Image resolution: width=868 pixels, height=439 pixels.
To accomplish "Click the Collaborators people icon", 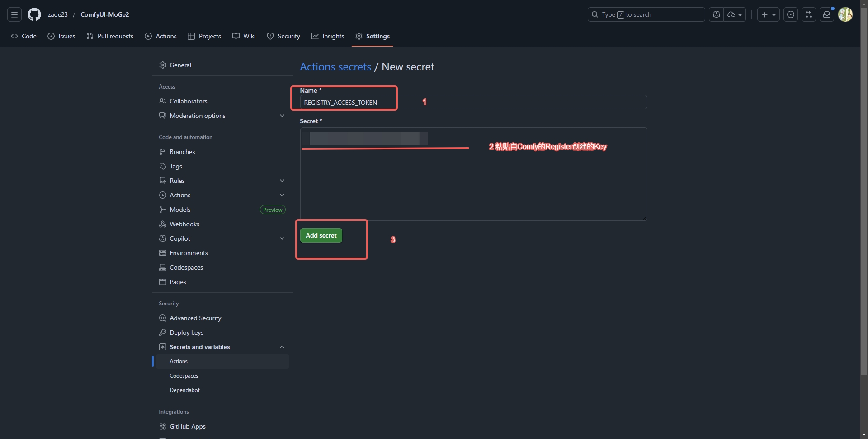I will pos(163,101).
